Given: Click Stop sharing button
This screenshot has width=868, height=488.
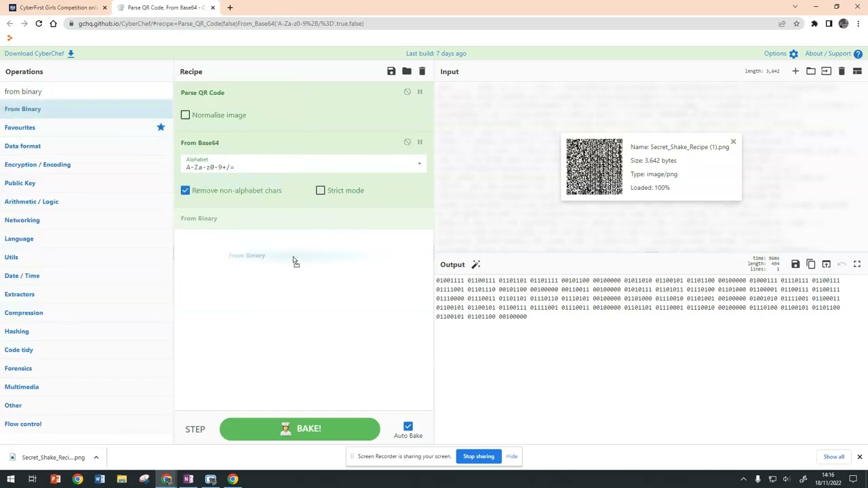Looking at the screenshot, I should 479,456.
